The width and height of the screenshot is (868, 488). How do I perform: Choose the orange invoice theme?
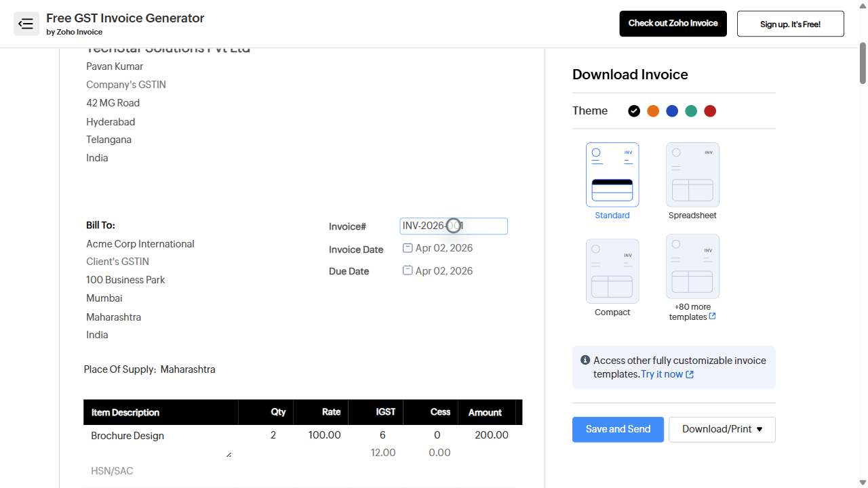coord(653,110)
